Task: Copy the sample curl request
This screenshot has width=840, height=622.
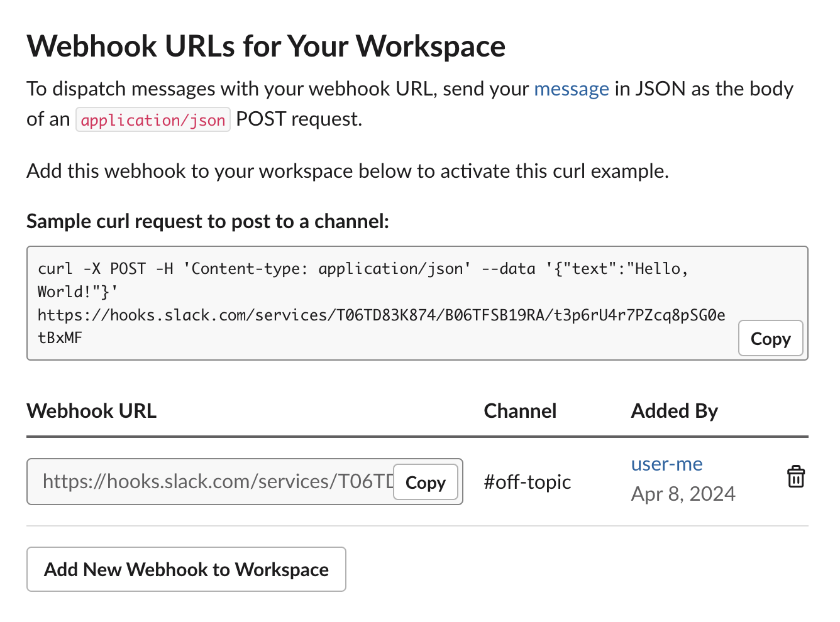Action: tap(770, 339)
